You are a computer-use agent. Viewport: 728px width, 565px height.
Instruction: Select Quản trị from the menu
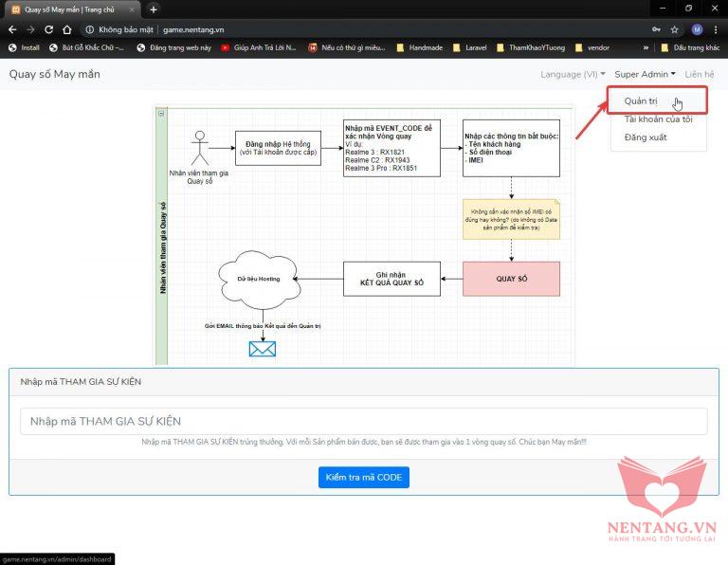[x=642, y=100]
